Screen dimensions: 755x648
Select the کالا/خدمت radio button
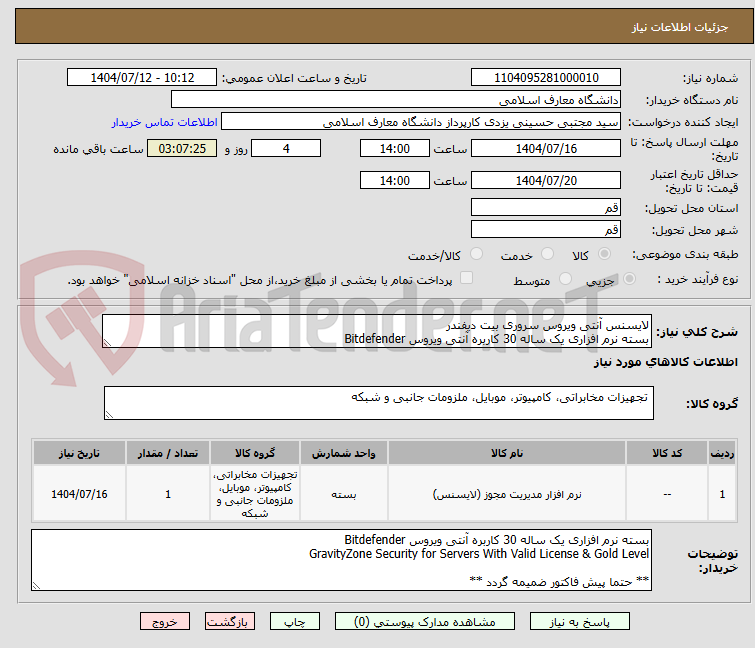point(476,254)
